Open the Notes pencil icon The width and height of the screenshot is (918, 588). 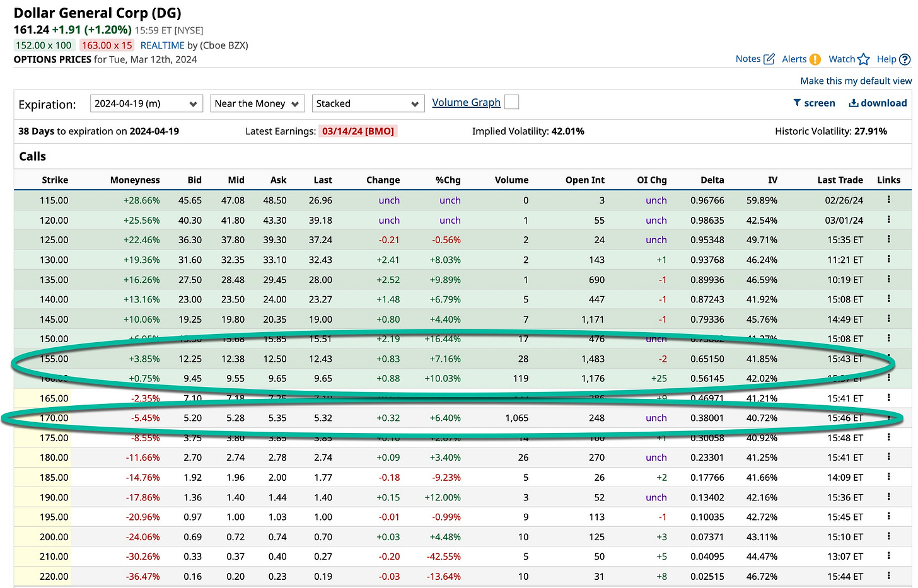point(769,59)
